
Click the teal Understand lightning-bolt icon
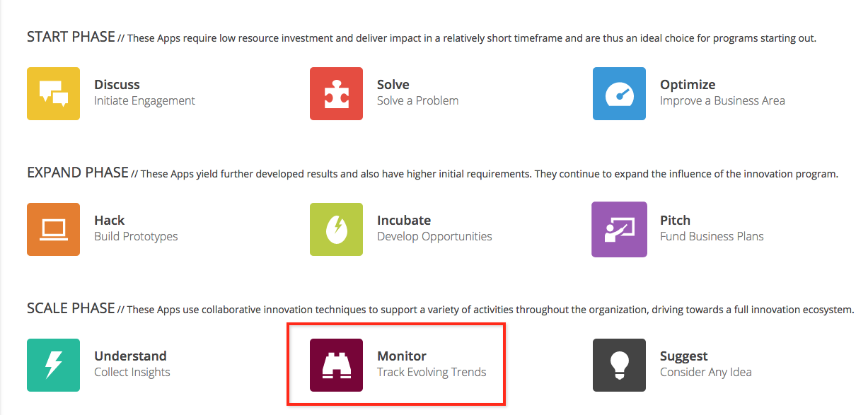(x=53, y=365)
